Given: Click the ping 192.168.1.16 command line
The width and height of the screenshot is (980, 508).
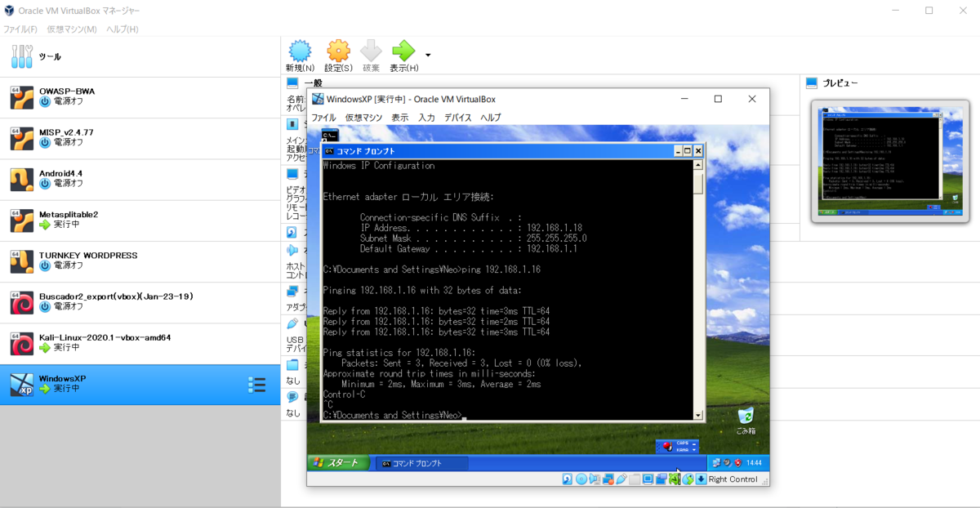Looking at the screenshot, I should pyautogui.click(x=431, y=270).
